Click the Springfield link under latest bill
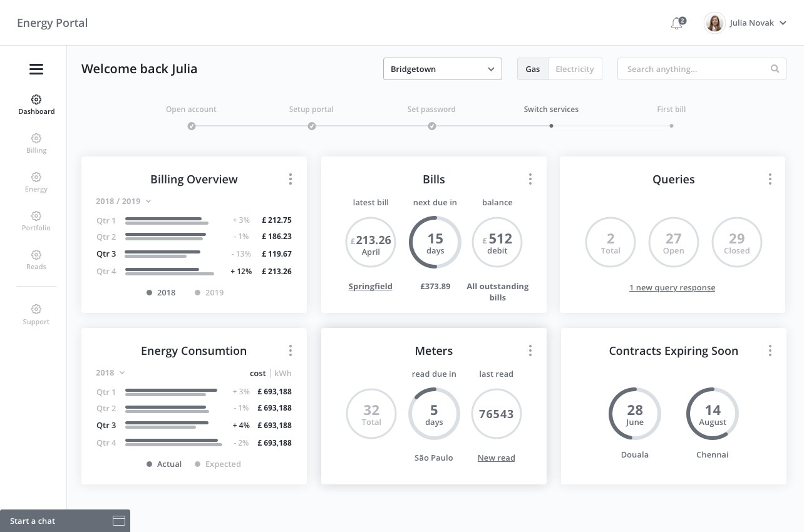Viewport: 804px width, 532px height. [370, 287]
